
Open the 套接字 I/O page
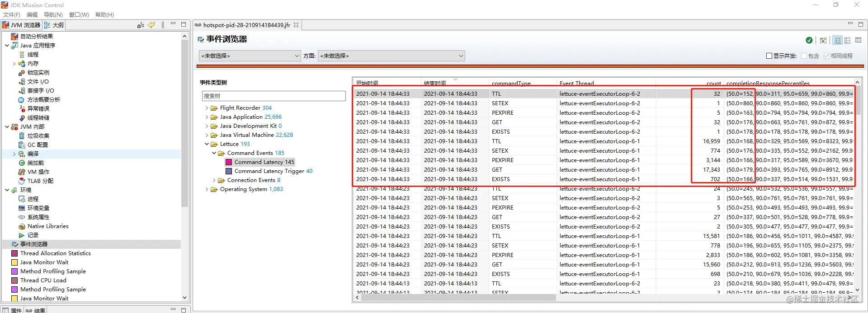coord(36,90)
